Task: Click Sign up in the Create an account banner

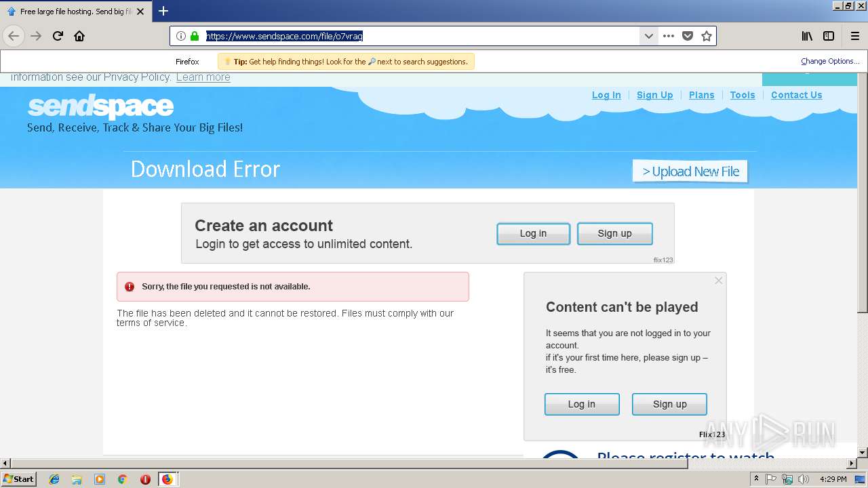Action: click(x=614, y=233)
